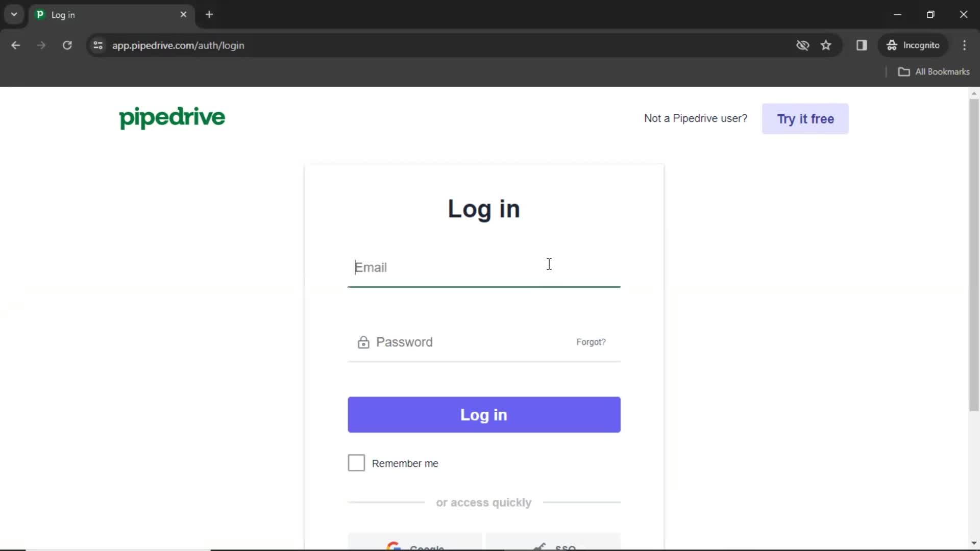This screenshot has width=980, height=551.
Task: Click the Email input field
Action: [x=483, y=267]
